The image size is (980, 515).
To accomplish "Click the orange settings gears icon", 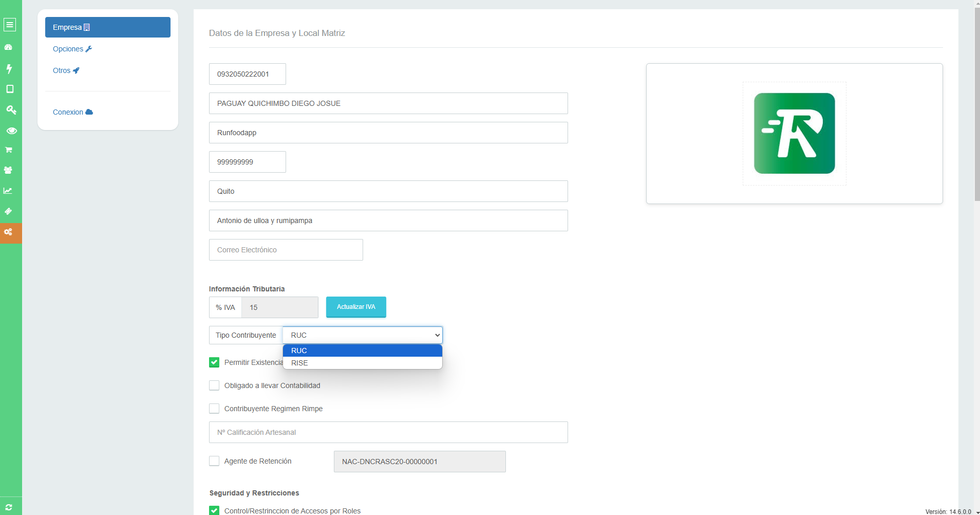I will point(11,233).
